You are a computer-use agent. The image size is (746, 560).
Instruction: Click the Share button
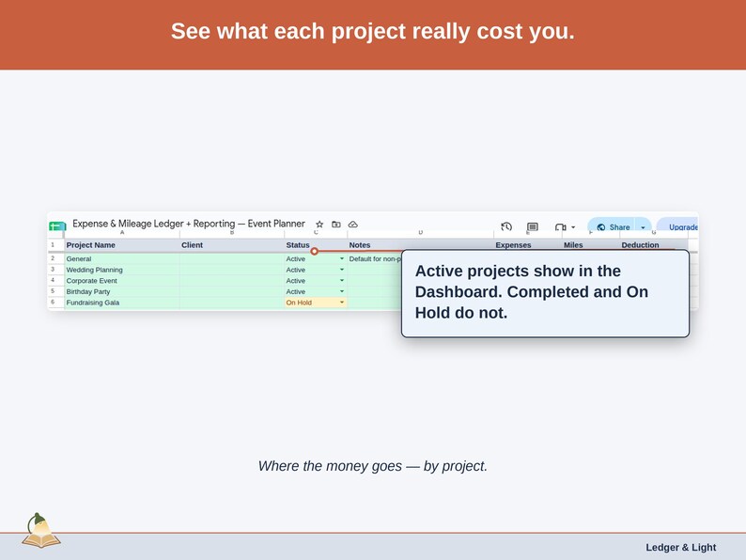[613, 227]
